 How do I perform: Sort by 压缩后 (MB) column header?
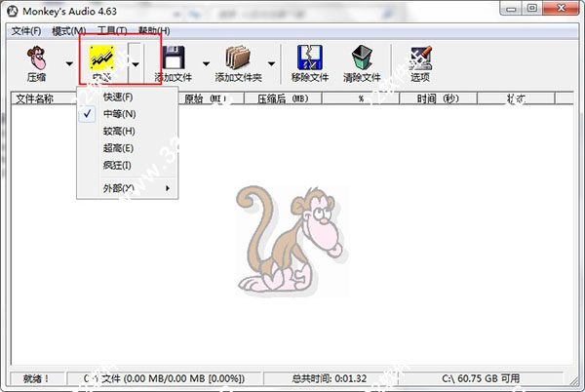point(283,98)
